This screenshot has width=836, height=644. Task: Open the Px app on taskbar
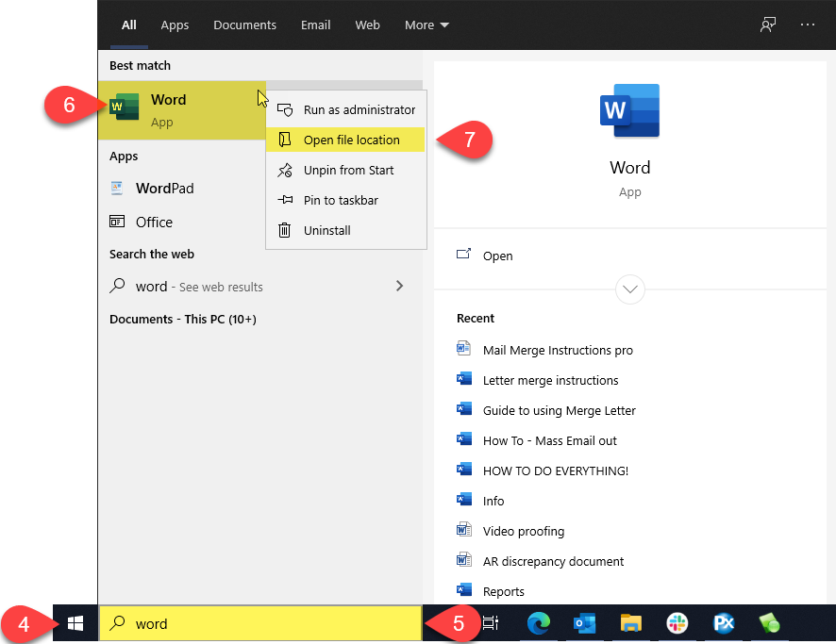tap(724, 622)
